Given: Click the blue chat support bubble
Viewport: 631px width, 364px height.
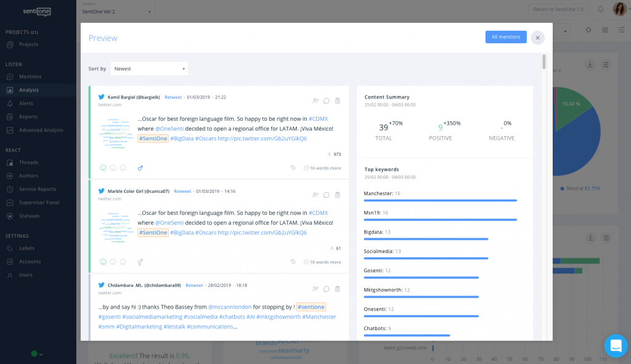Looking at the screenshot, I should point(616,346).
